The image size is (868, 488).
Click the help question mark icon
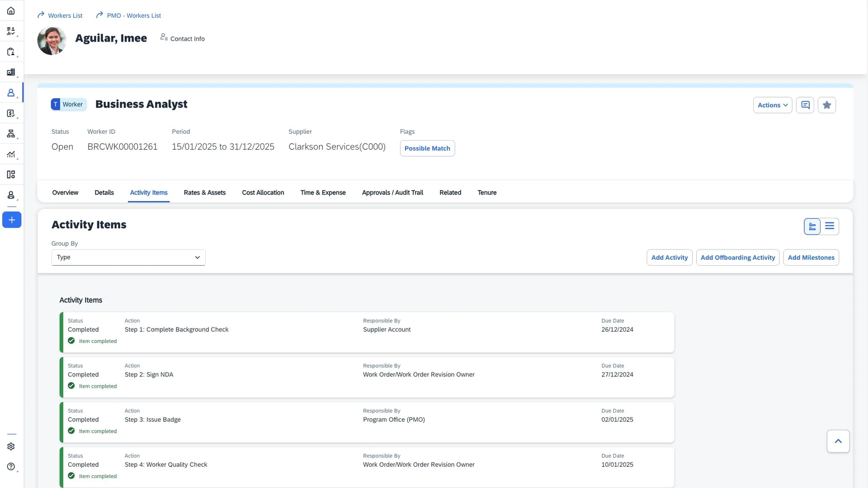tap(11, 467)
